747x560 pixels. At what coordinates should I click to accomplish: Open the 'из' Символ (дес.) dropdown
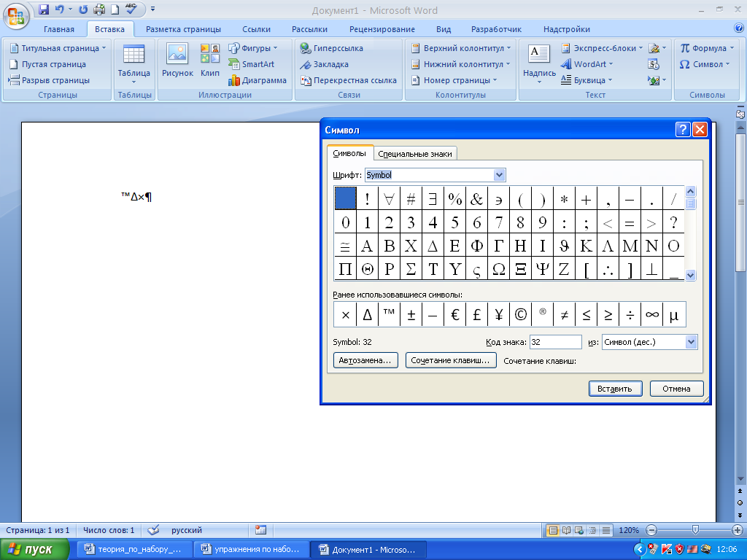692,342
